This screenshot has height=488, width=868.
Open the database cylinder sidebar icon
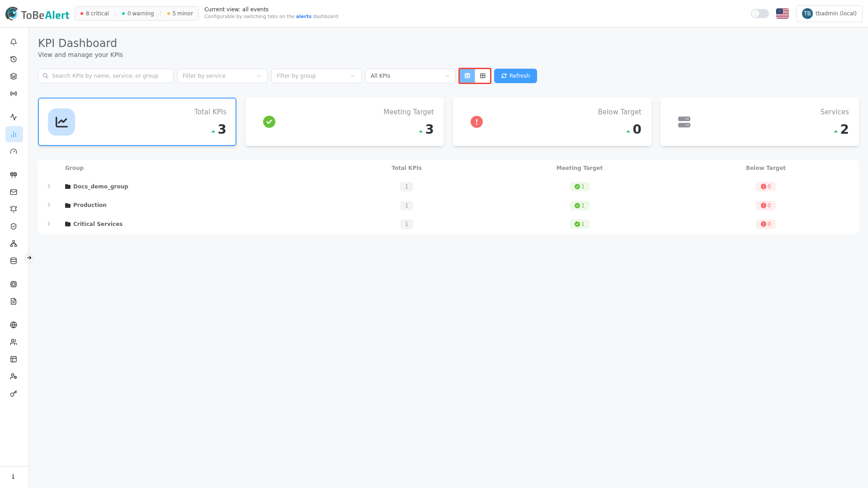pyautogui.click(x=14, y=261)
